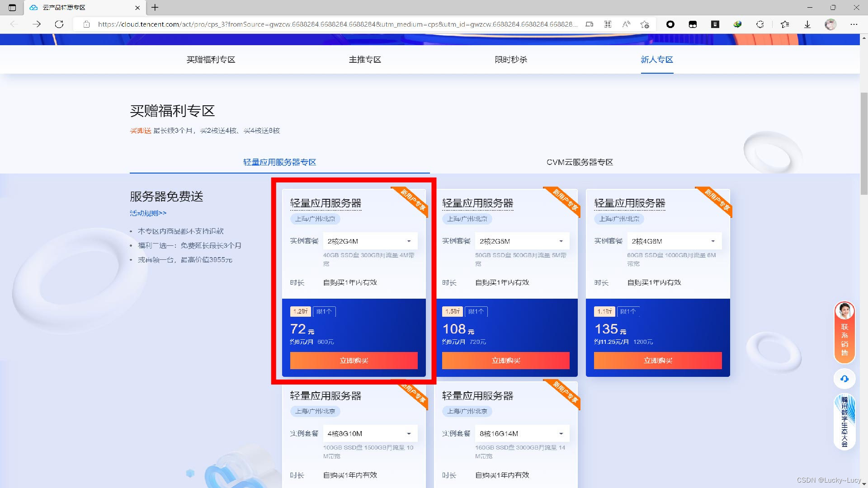Click the browser forward arrow
Viewport: 868px width, 488px height.
[37, 24]
